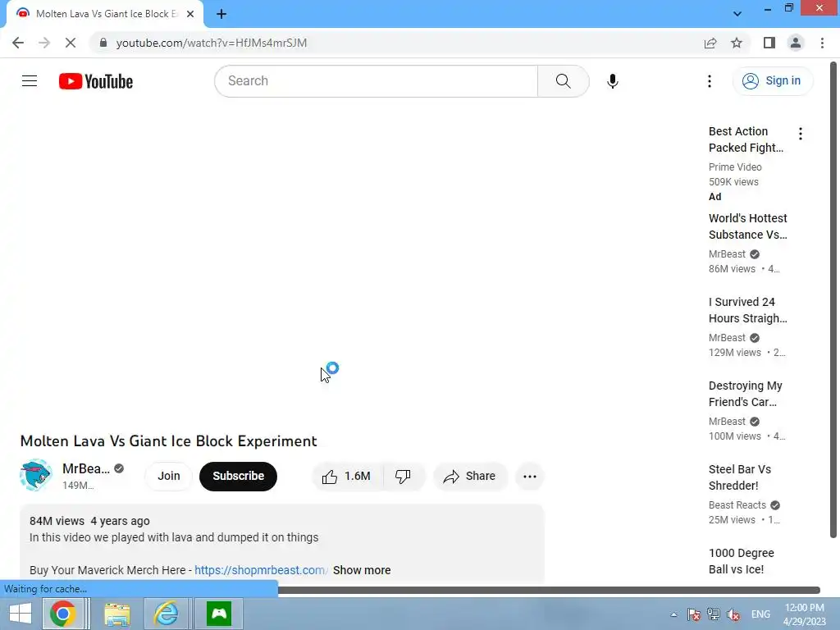The image size is (840, 630).
Task: Click the action center flag icon
Action: [x=694, y=614]
